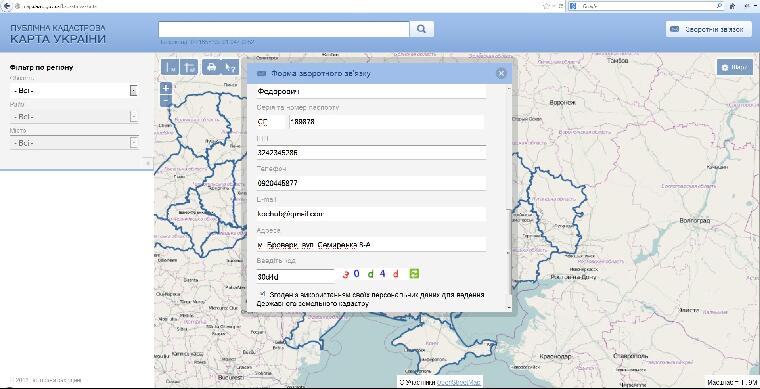This screenshot has width=760, height=389.
Task: Toggle the personal data consent checkbox
Action: coord(262,294)
